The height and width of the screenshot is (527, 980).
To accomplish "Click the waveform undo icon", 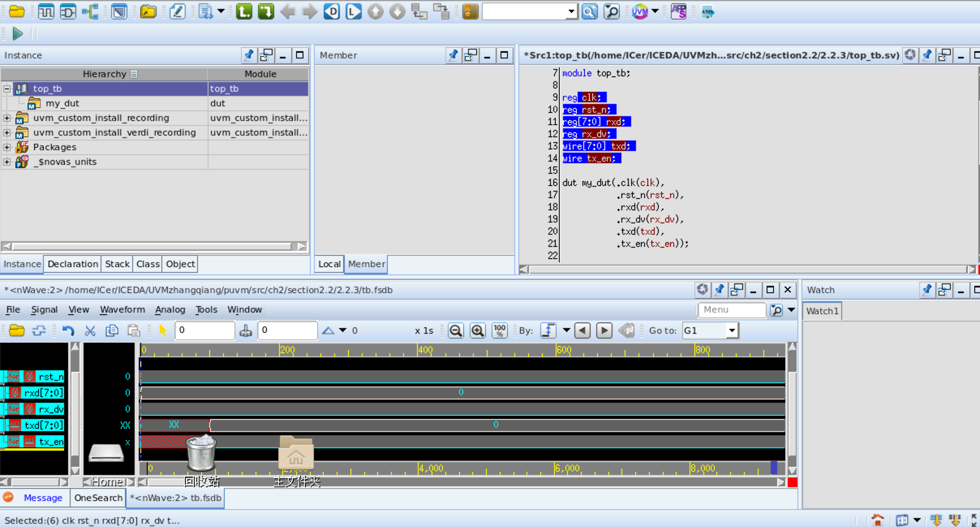I will (x=68, y=330).
